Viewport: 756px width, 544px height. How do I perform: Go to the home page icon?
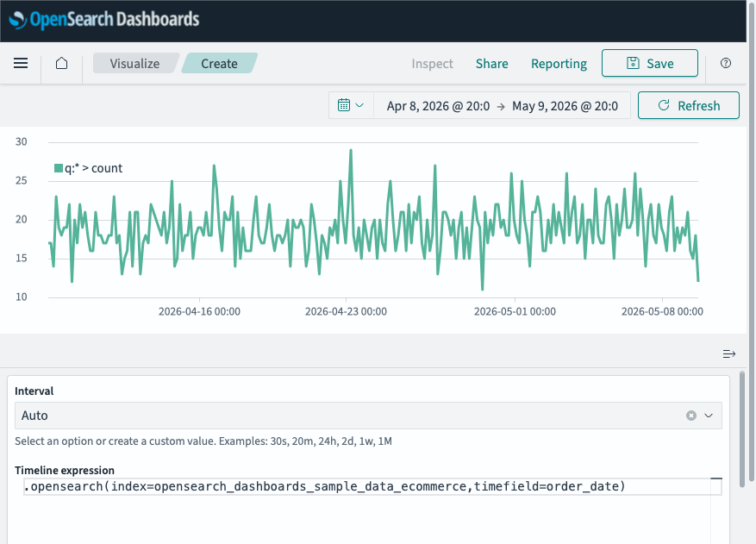62,63
